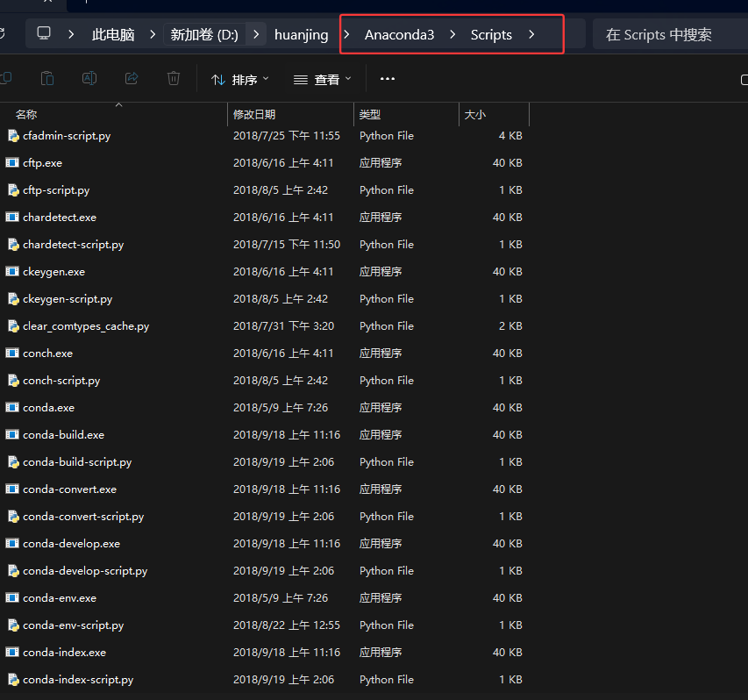This screenshot has width=748, height=700.
Task: Click the PC monitor icon in address bar
Action: coord(44,33)
